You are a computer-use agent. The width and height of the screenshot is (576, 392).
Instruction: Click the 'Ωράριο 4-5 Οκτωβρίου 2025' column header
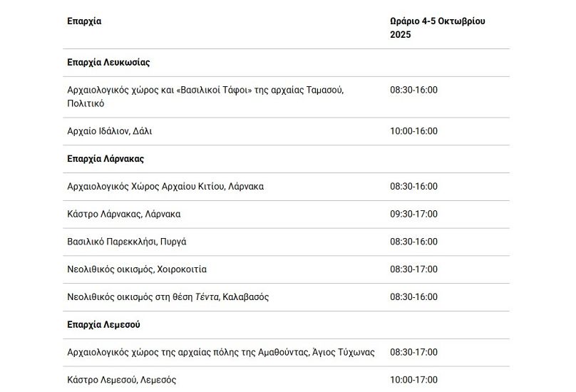coord(437,28)
